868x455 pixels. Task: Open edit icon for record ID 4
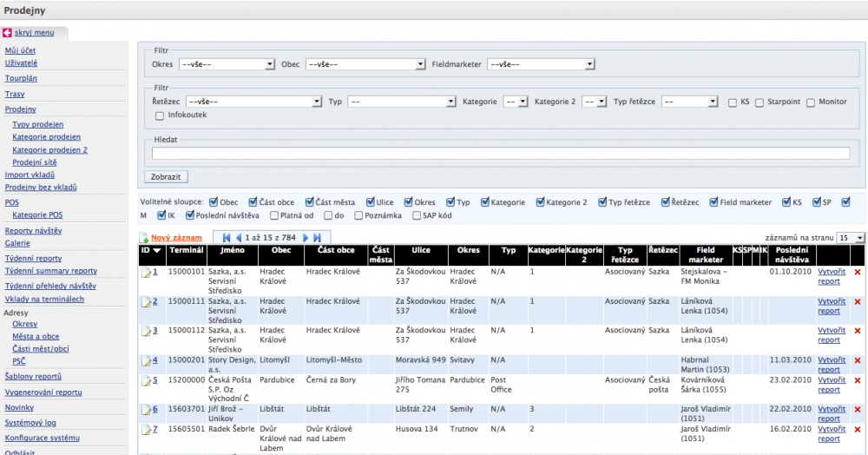click(146, 361)
